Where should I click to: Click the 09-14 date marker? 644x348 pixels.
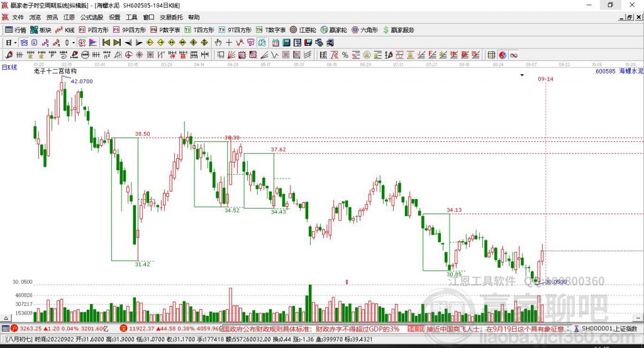pos(545,79)
